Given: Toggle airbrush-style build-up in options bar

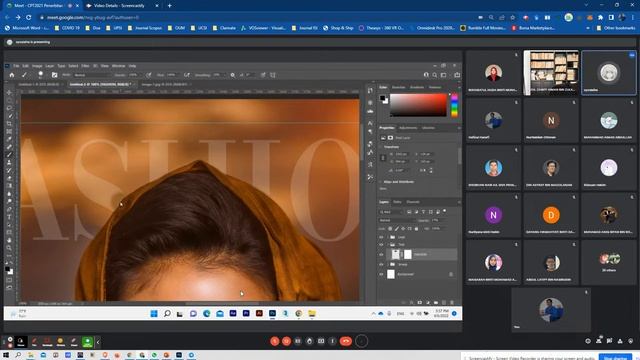Looking at the screenshot, I should pyautogui.click(x=187, y=75).
